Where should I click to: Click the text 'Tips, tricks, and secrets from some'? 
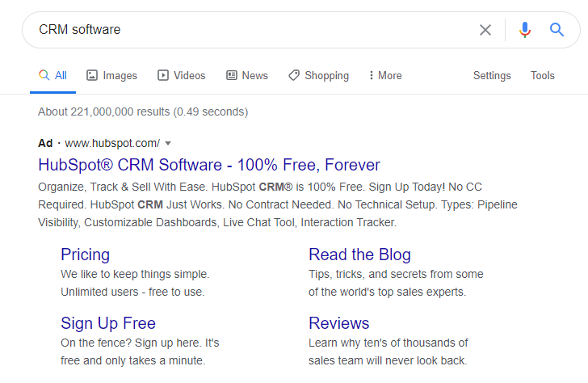point(396,274)
